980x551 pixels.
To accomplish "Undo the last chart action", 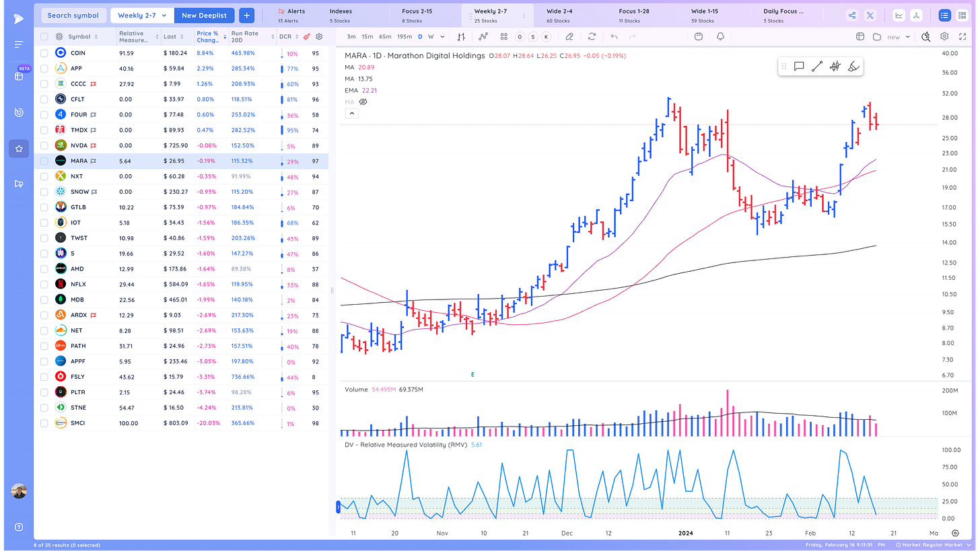I will tap(614, 37).
